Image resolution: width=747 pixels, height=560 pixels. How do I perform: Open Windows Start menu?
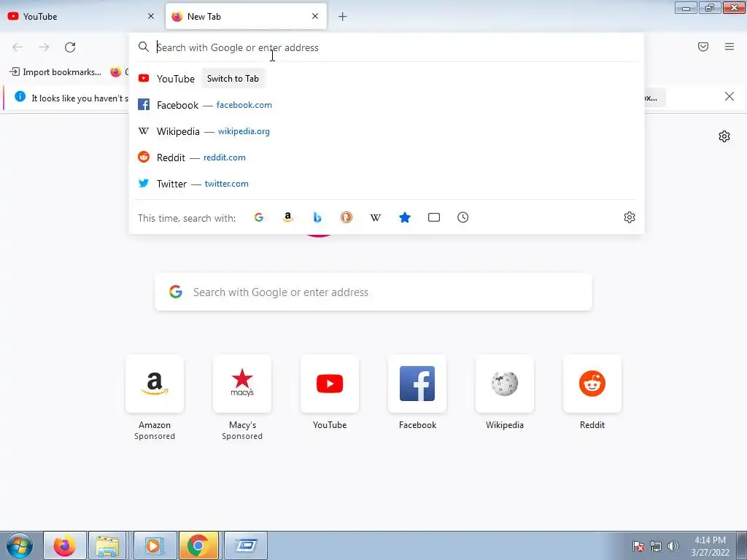point(20,545)
